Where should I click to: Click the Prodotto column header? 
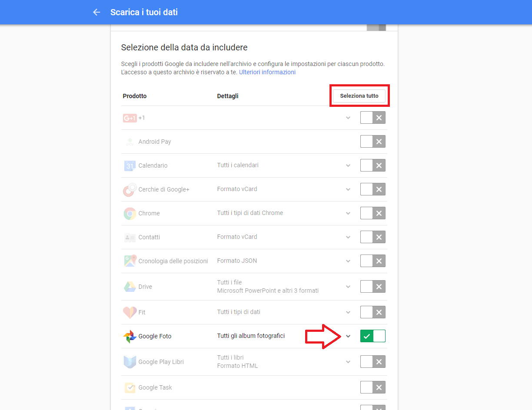135,96
